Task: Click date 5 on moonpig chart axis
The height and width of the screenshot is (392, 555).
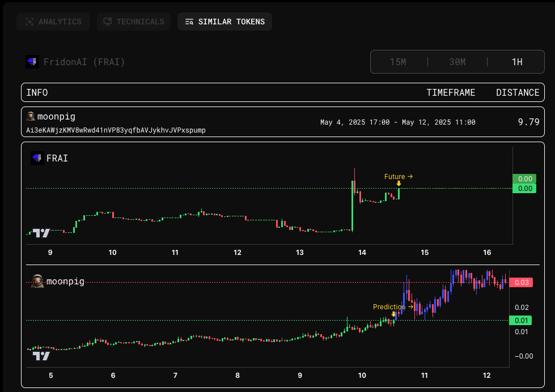Action: click(51, 376)
